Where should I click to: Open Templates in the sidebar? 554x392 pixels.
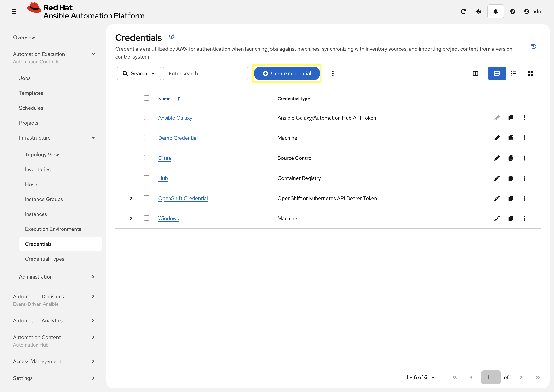pos(31,93)
